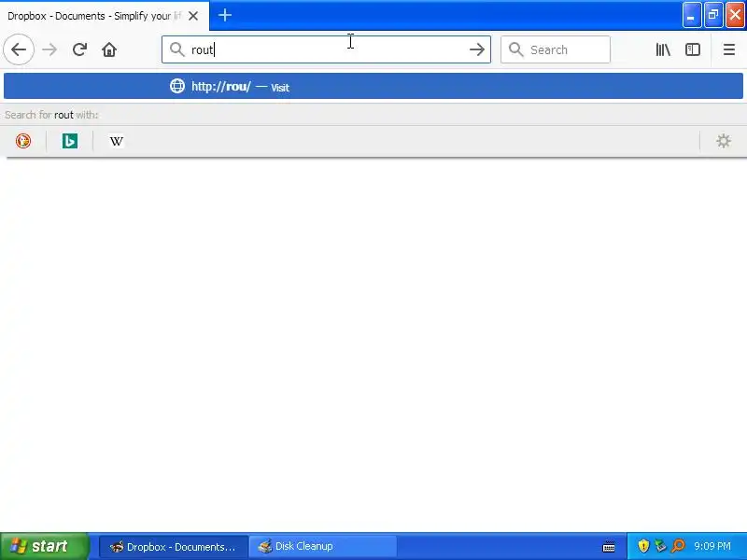Search for rout with Bing
The width and height of the screenshot is (747, 560).
[x=69, y=141]
